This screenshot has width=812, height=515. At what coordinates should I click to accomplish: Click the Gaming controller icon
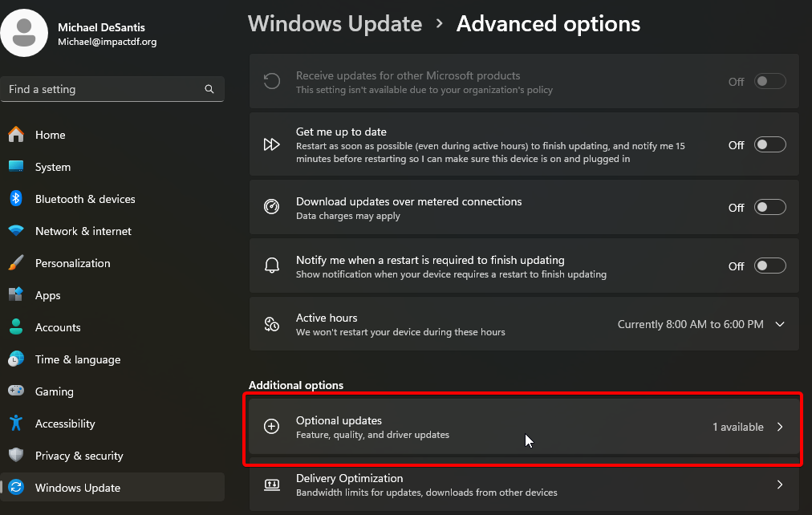click(x=16, y=391)
